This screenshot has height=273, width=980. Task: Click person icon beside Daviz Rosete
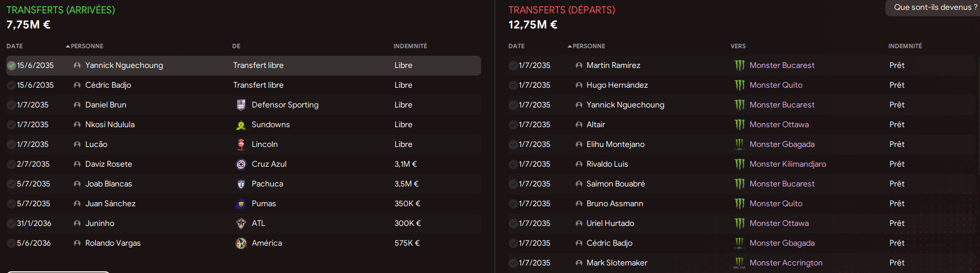point(77,164)
